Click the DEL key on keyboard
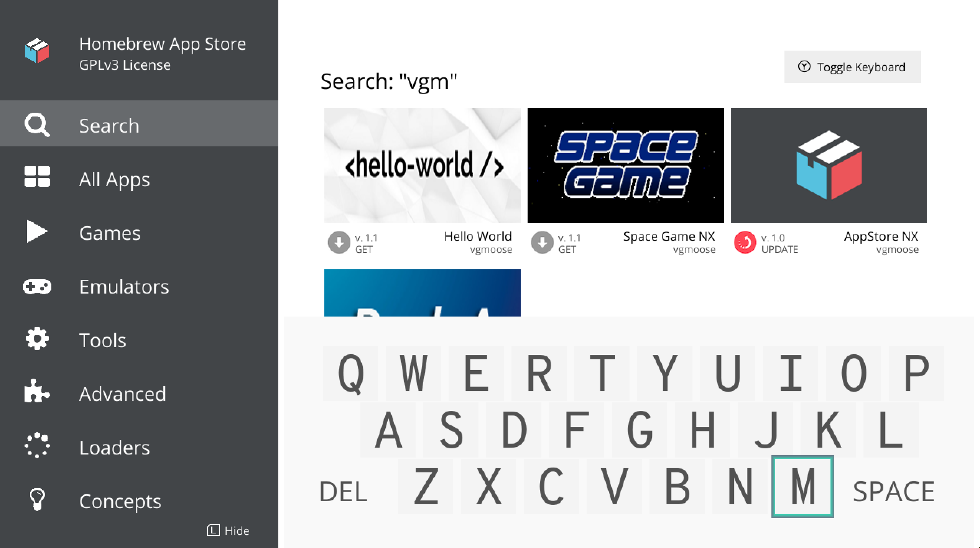Screen dimensions: 980x548 [343, 489]
